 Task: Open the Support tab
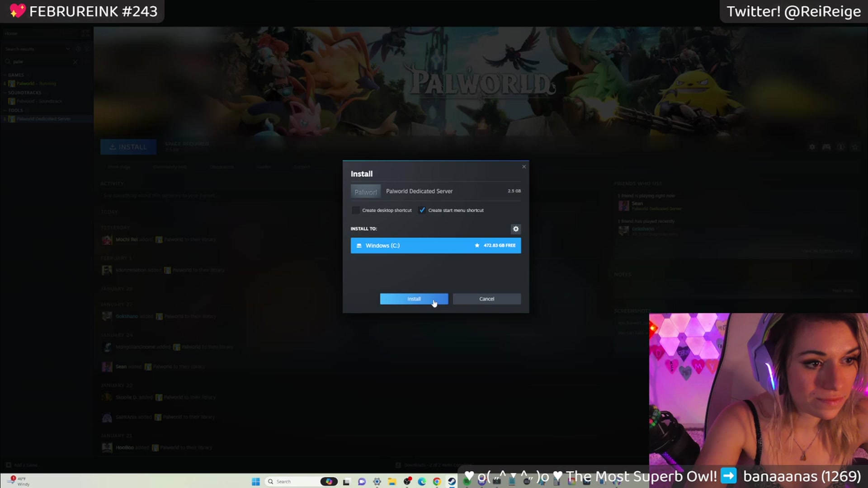302,167
